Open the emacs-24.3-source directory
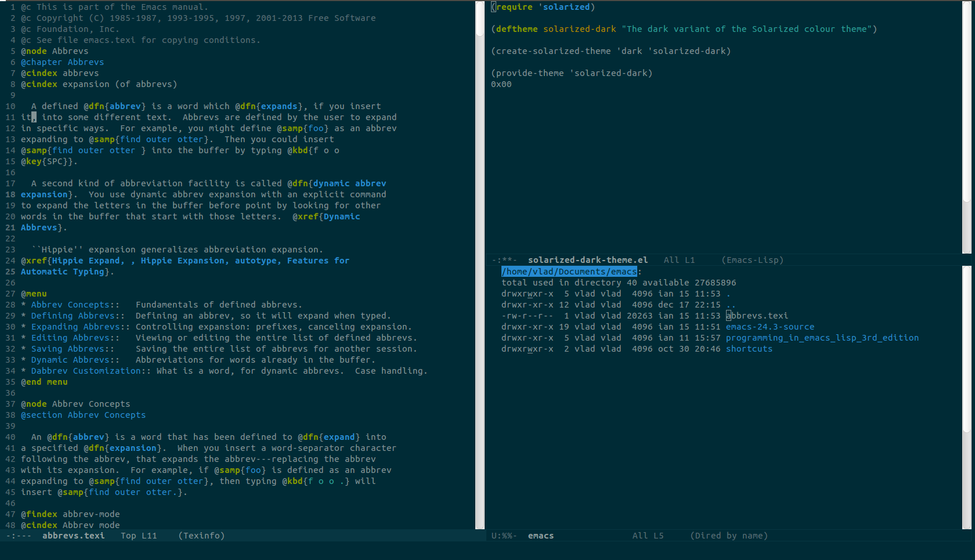Viewport: 975px width, 560px height. point(770,327)
